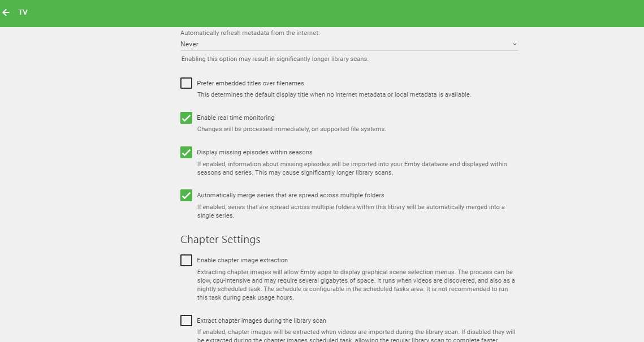This screenshot has height=342, width=644.
Task: Tick the Enable chapter image extraction checkbox
Action: coord(186,260)
